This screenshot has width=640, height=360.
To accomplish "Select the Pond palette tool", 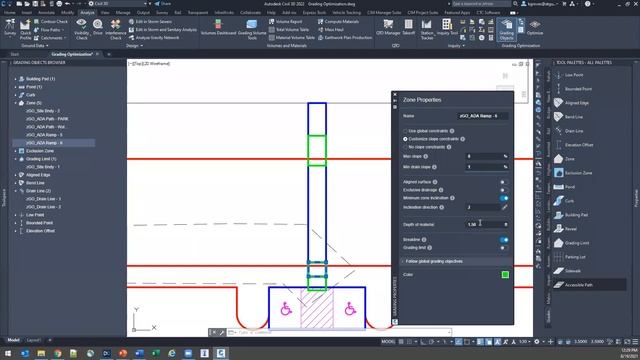I will click(x=564, y=187).
